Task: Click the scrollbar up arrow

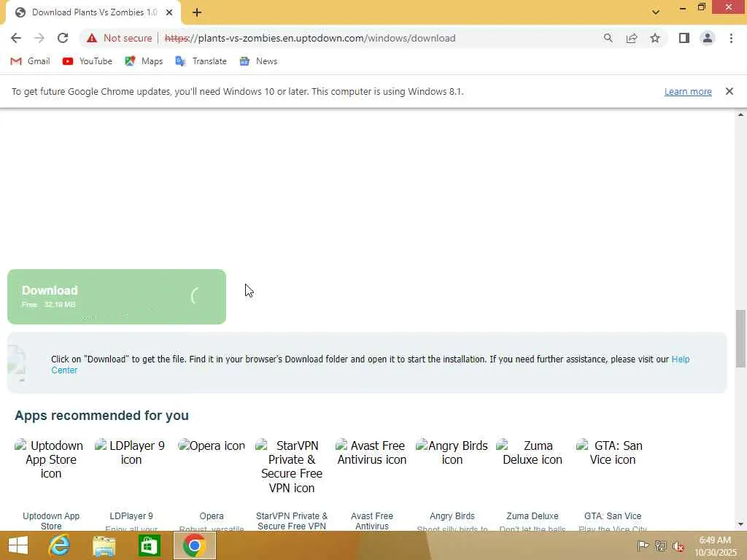Action: tap(740, 114)
